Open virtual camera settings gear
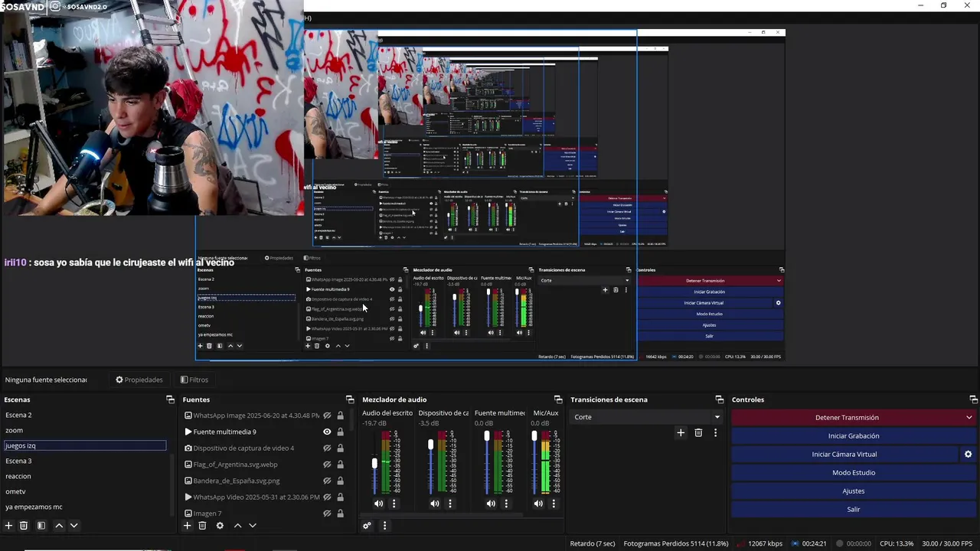Viewport: 980px width, 551px height. (x=968, y=454)
